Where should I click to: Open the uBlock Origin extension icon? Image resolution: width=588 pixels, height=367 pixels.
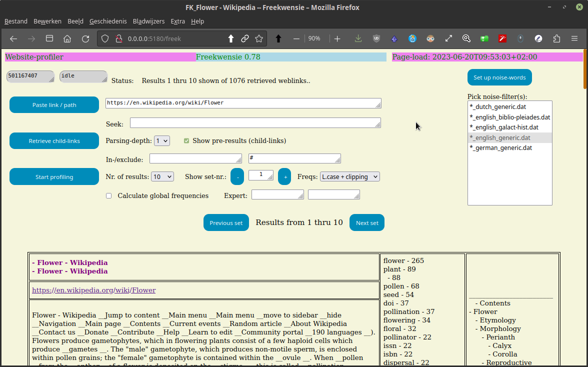pyautogui.click(x=376, y=38)
